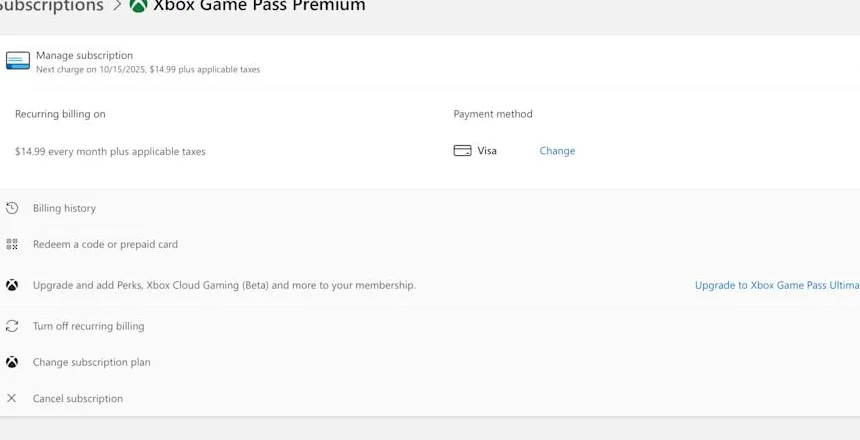Click the recurring billing circular arrows icon
Viewport: 860px width, 440px height.
(x=12, y=326)
